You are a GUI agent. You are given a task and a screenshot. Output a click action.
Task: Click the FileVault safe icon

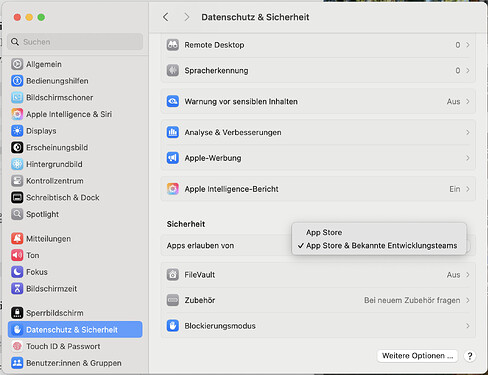173,275
